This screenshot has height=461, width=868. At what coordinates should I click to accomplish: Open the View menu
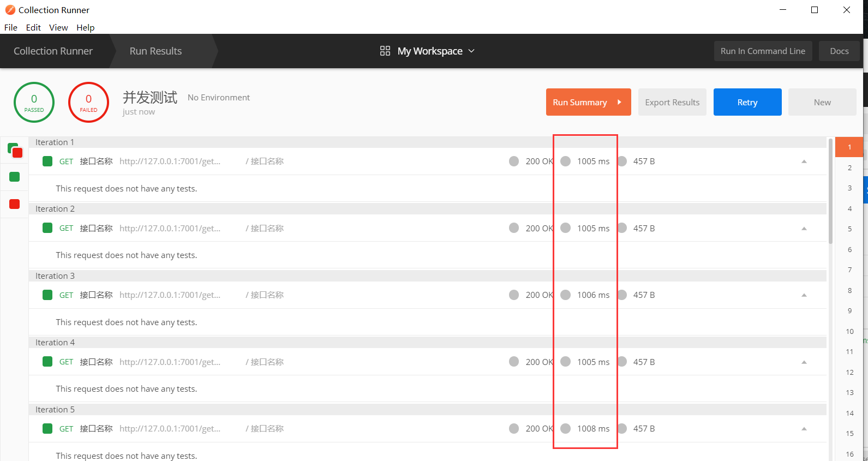tap(58, 27)
